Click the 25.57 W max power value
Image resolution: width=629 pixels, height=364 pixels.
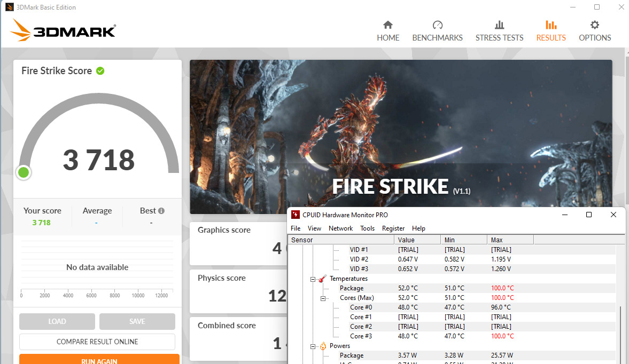point(502,355)
